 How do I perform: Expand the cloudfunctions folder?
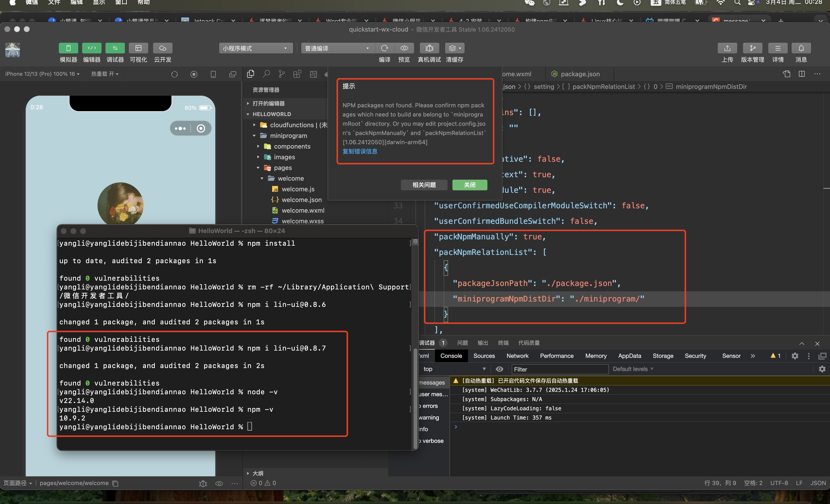[x=292, y=125]
